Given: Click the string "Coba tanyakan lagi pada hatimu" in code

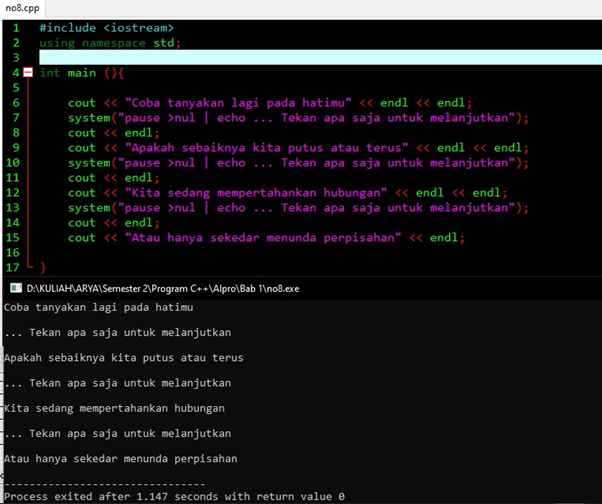Looking at the screenshot, I should 238,103.
